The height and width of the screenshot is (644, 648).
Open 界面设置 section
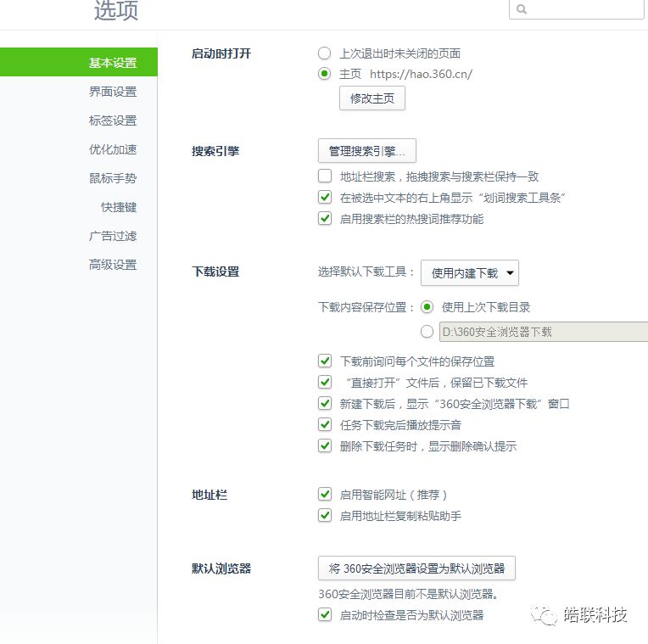coord(113,92)
